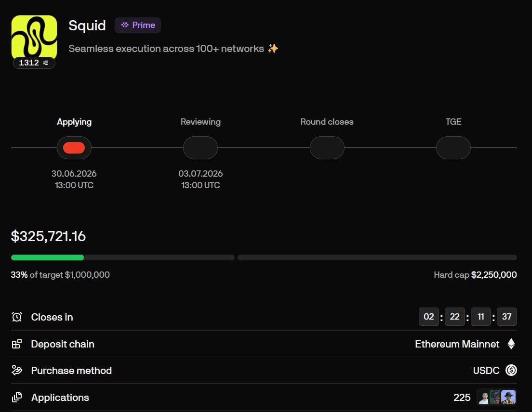Click the Purchase method label
The height and width of the screenshot is (412, 532).
coord(71,371)
